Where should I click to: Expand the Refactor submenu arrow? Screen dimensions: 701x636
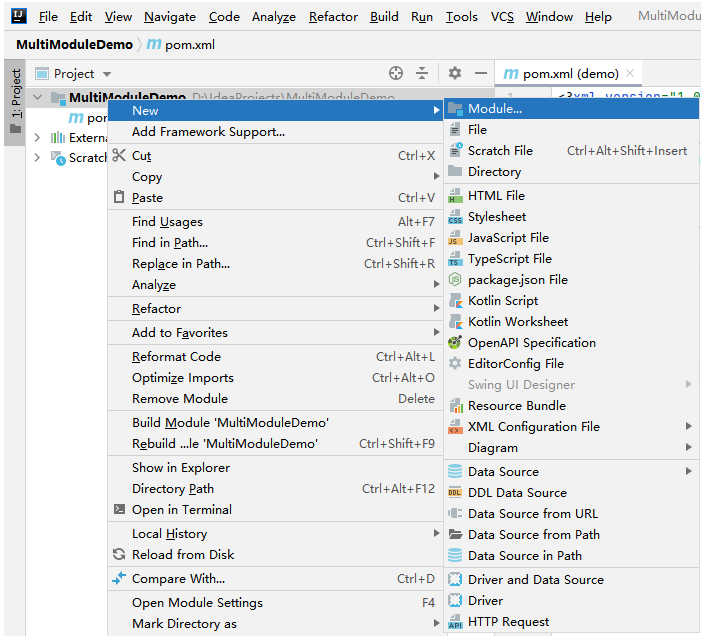436,308
